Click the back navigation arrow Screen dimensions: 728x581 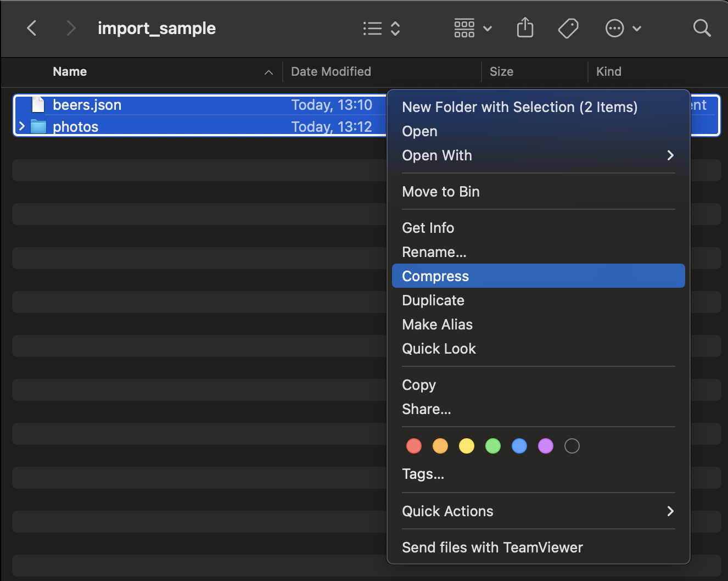[x=32, y=28]
